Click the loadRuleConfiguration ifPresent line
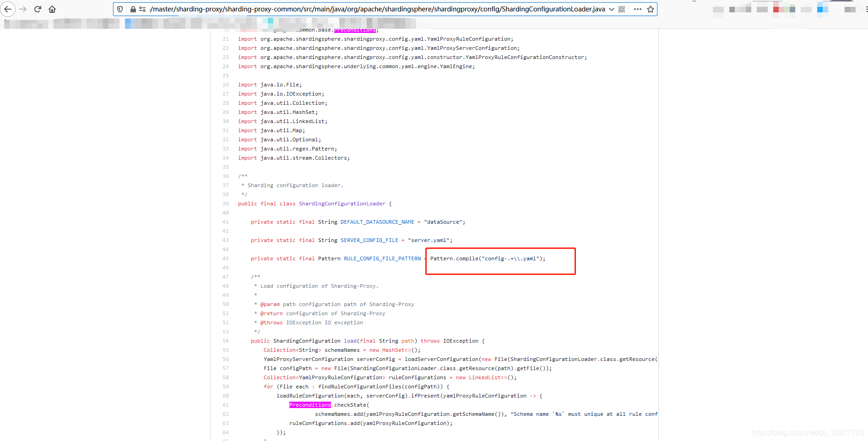868x441 pixels. (x=409, y=396)
